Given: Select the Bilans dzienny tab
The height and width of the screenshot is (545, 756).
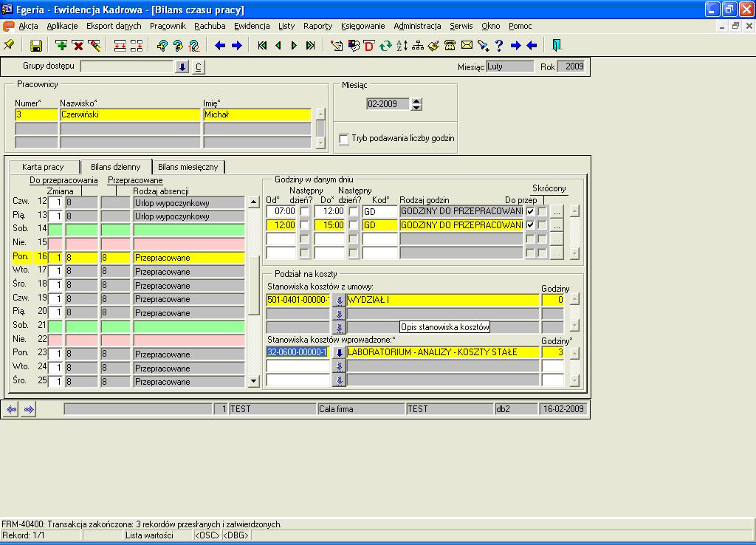Looking at the screenshot, I should [x=116, y=166].
